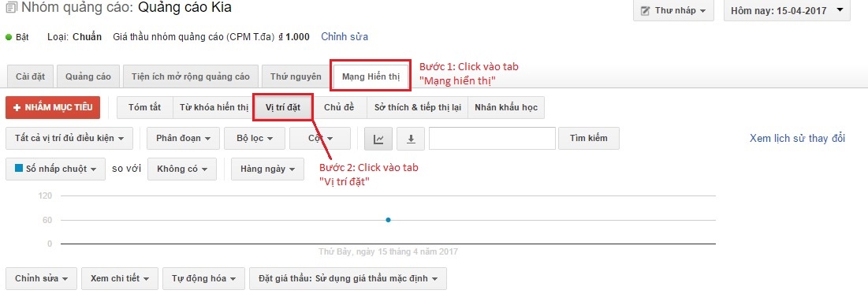Open the Bộ lọc dropdown
The height and width of the screenshot is (294, 868).
click(x=254, y=139)
